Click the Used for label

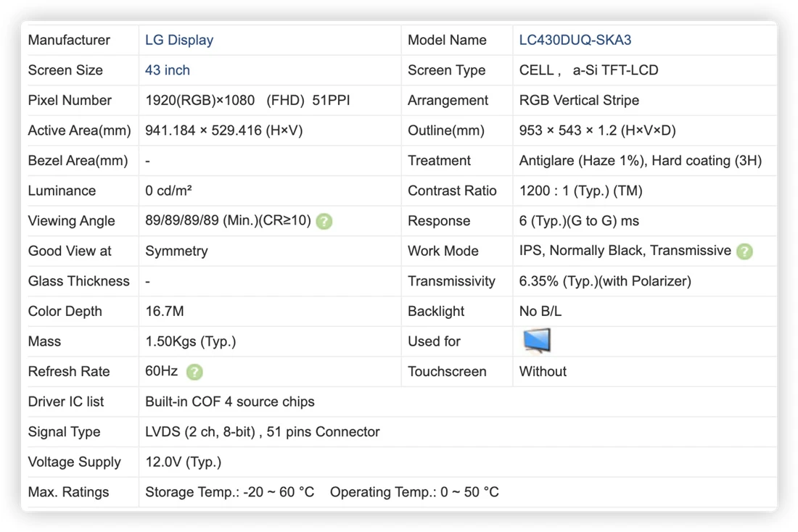click(434, 341)
